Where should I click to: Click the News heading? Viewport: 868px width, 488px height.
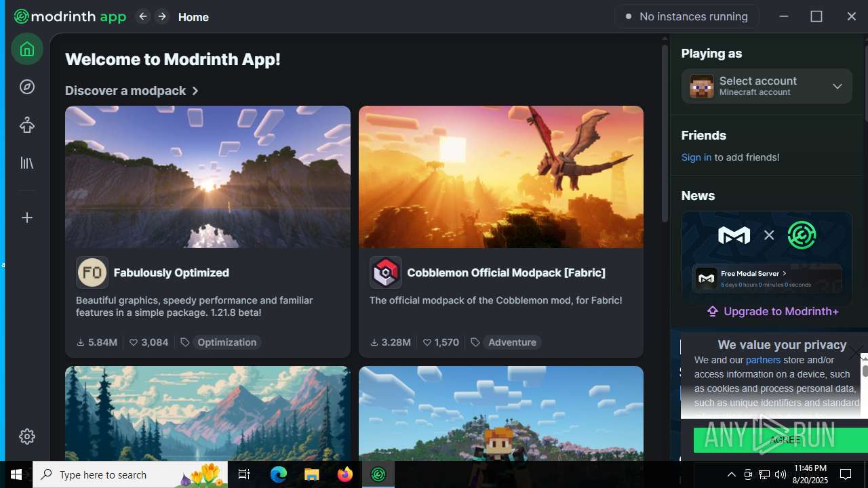[698, 195]
